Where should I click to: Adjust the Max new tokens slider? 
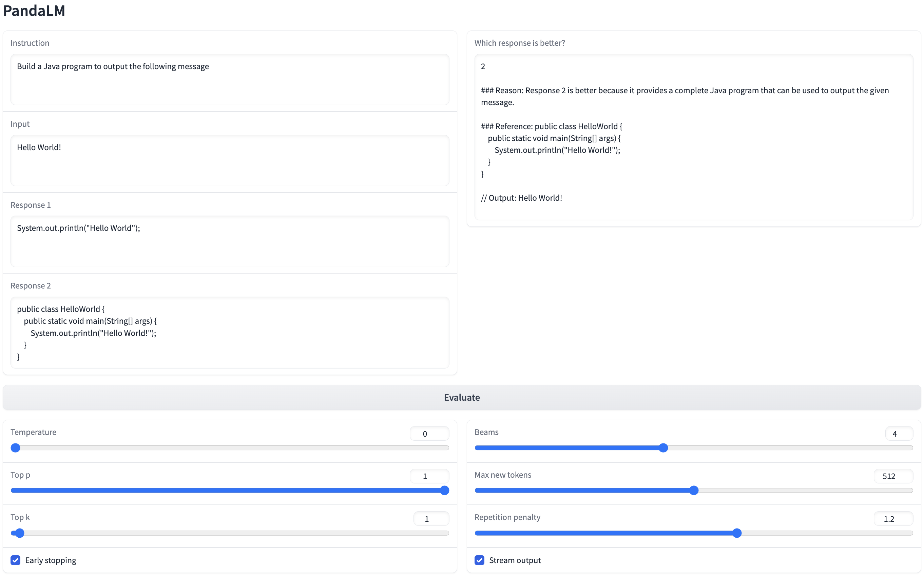(x=694, y=490)
